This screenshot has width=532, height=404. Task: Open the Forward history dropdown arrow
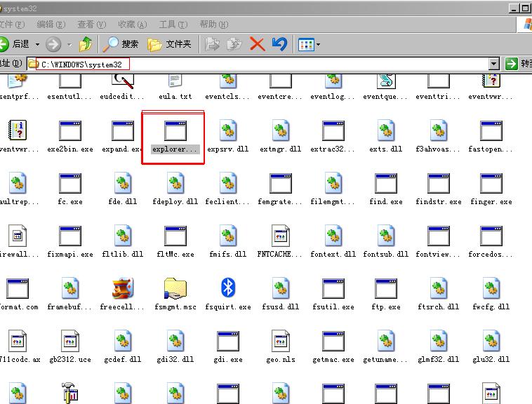pyautogui.click(x=69, y=44)
